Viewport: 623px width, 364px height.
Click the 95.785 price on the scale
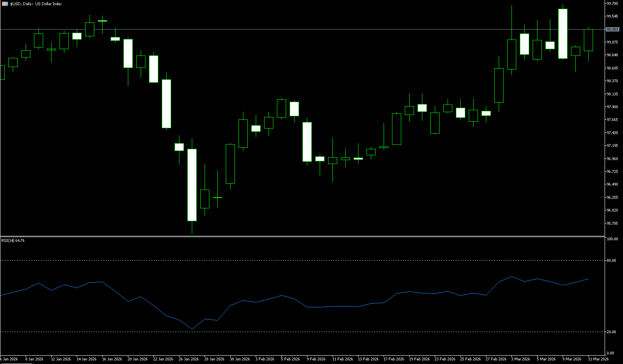(612, 224)
